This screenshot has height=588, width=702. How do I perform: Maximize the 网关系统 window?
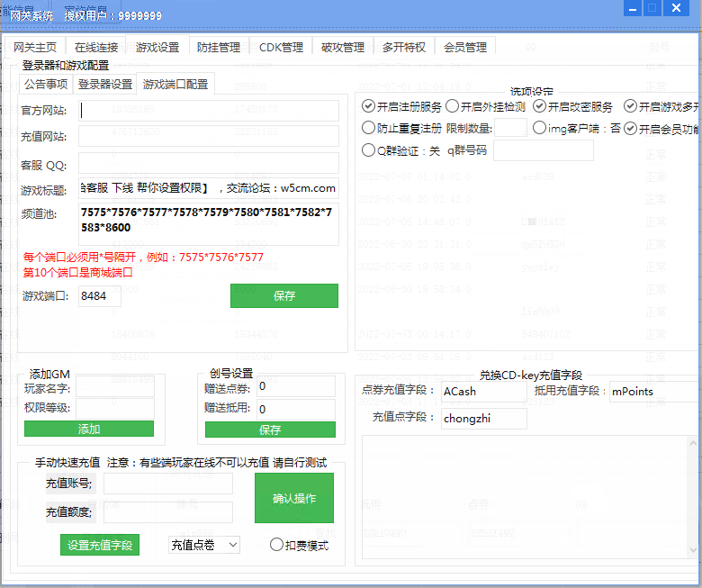pos(652,8)
